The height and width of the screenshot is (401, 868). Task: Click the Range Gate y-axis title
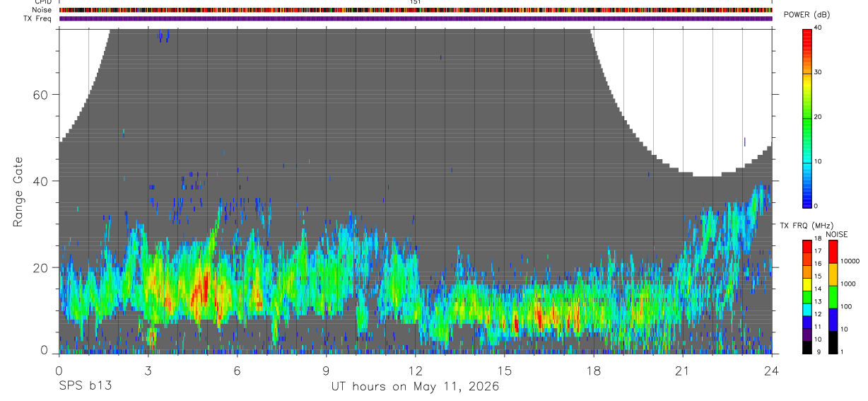pos(18,192)
